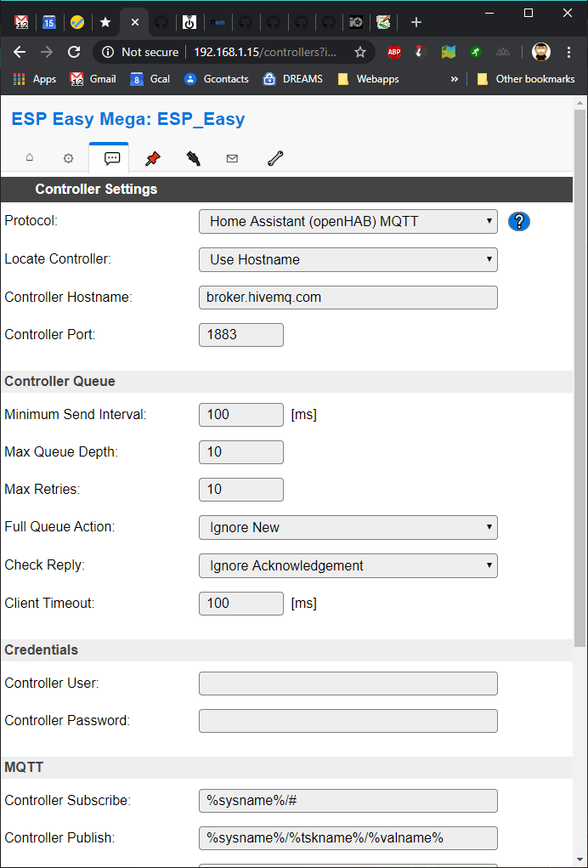Open the Hardware pushpin tab
This screenshot has width=588, height=868.
(x=152, y=158)
